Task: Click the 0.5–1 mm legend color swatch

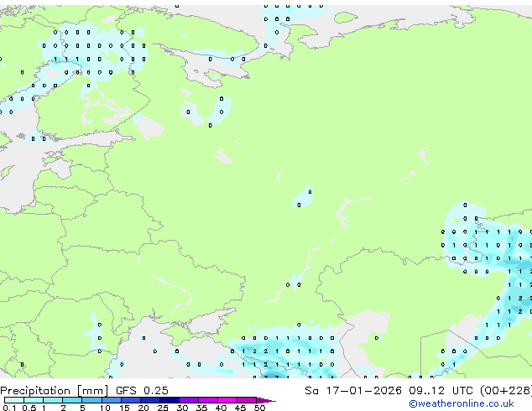Action: click(34, 400)
